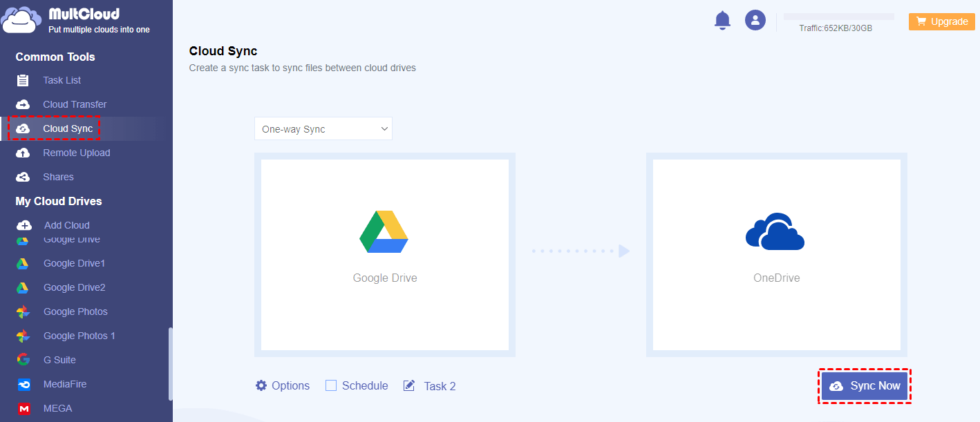The image size is (980, 422).
Task: Click the Google Drive2 icon in sidebar
Action: point(23,287)
